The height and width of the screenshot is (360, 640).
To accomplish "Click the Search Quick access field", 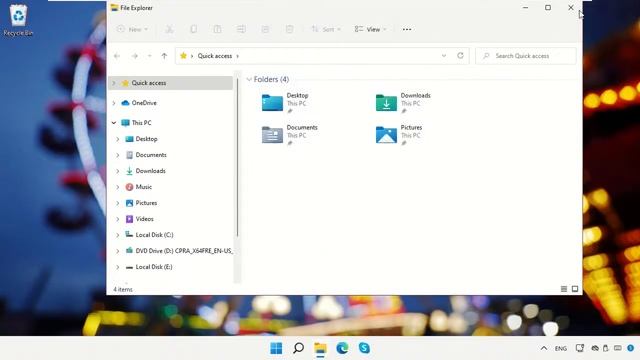I will 526,56.
